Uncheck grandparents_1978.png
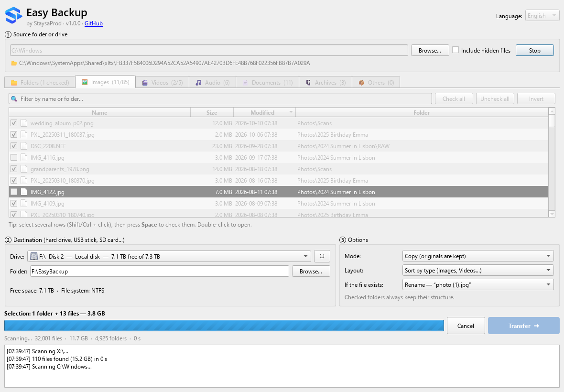The height and width of the screenshot is (392, 564). tap(14, 169)
